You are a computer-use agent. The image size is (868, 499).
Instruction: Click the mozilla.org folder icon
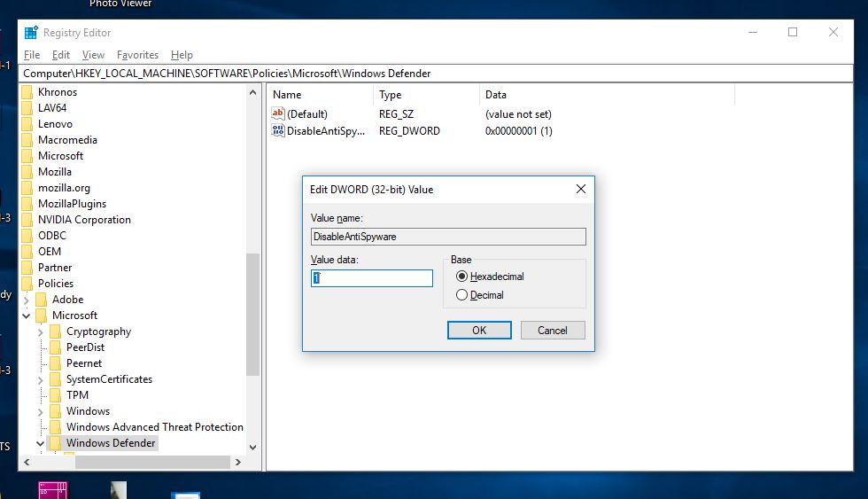tap(27, 188)
